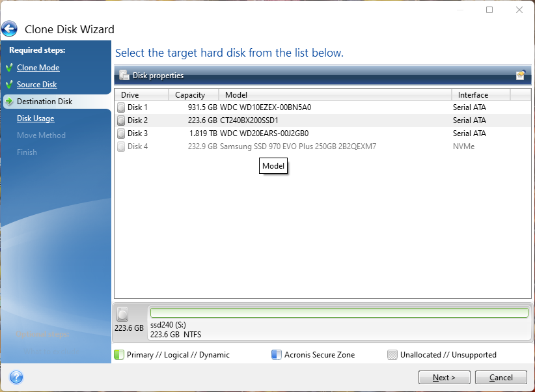Select the WDC WD10EZEX-00BN5A0 model
The image size is (535, 392).
tap(266, 107)
